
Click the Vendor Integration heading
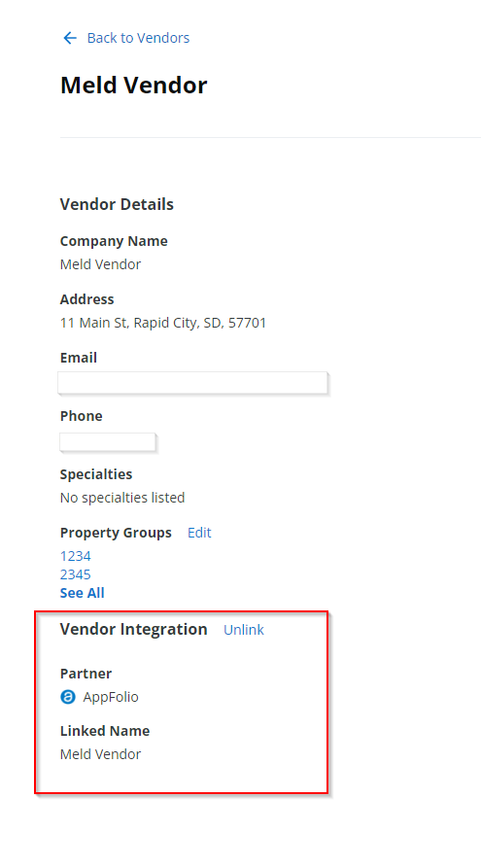[x=133, y=630]
